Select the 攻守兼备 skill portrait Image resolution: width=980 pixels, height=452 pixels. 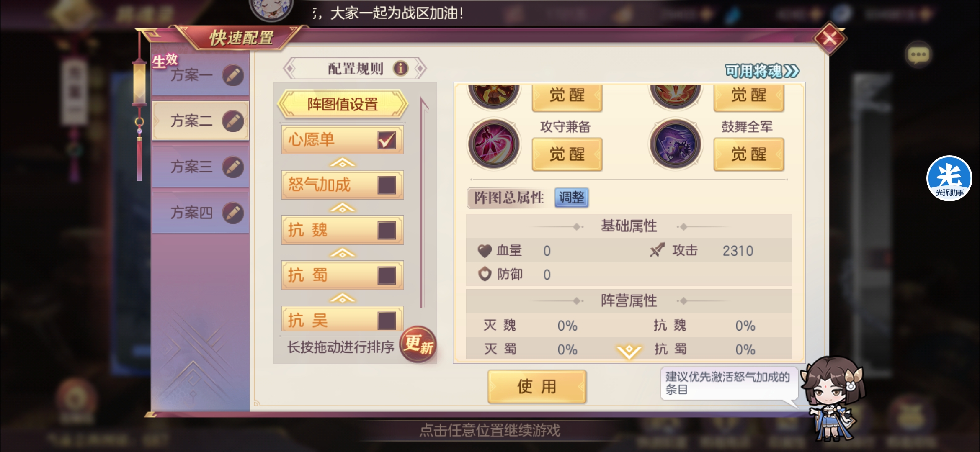[494, 144]
